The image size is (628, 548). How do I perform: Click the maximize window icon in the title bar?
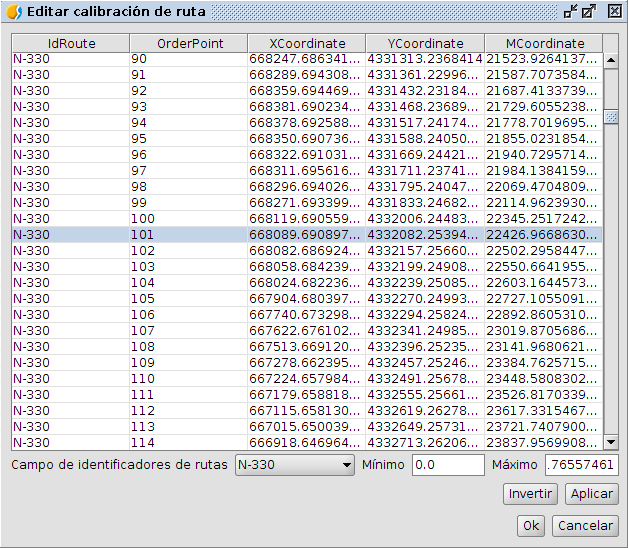click(x=590, y=12)
